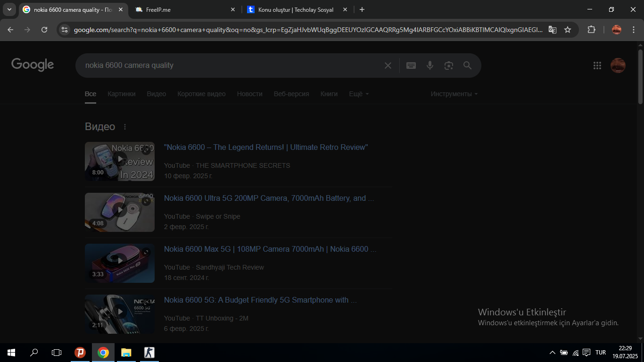The height and width of the screenshot is (362, 644).
Task: Open the clock showing 22:29
Action: click(625, 352)
